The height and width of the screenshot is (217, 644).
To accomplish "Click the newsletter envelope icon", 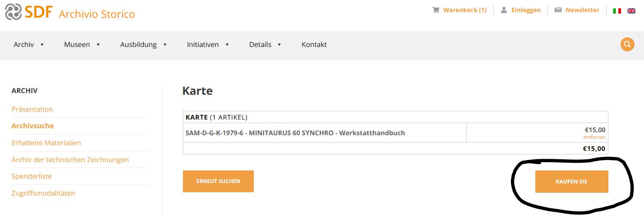I will click(x=558, y=10).
